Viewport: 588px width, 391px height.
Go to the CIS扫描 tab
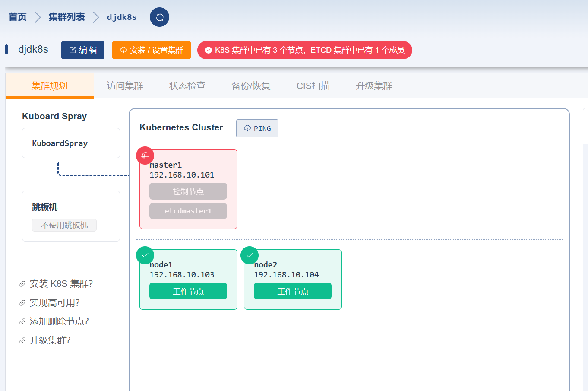click(313, 86)
